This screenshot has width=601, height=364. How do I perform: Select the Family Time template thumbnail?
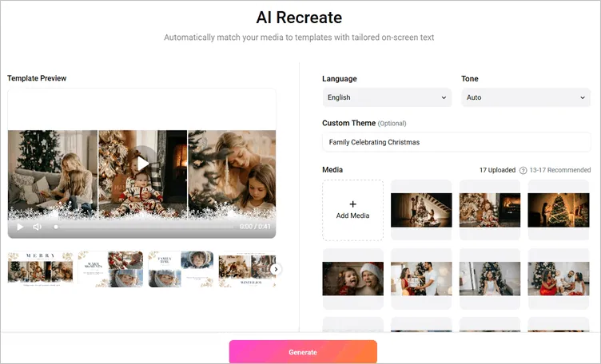181,269
